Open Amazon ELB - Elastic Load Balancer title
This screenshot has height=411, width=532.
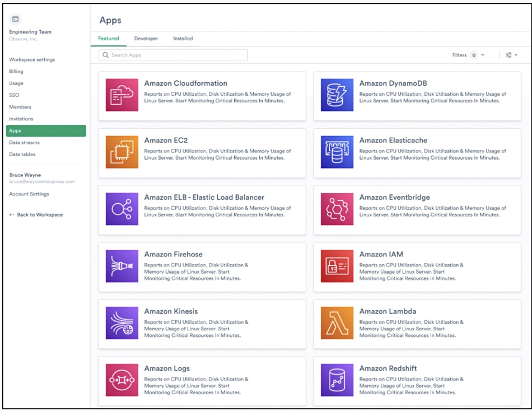(x=204, y=198)
